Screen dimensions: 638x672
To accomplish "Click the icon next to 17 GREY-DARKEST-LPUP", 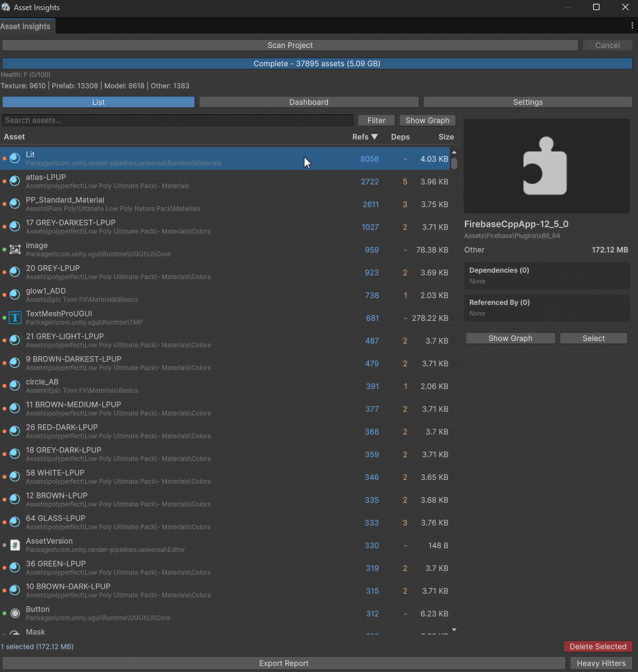I will (x=15, y=226).
